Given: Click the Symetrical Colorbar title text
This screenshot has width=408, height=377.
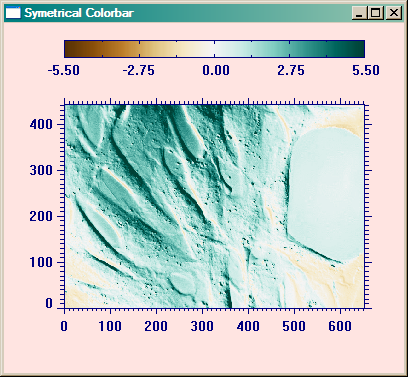Looking at the screenshot, I should pos(79,13).
